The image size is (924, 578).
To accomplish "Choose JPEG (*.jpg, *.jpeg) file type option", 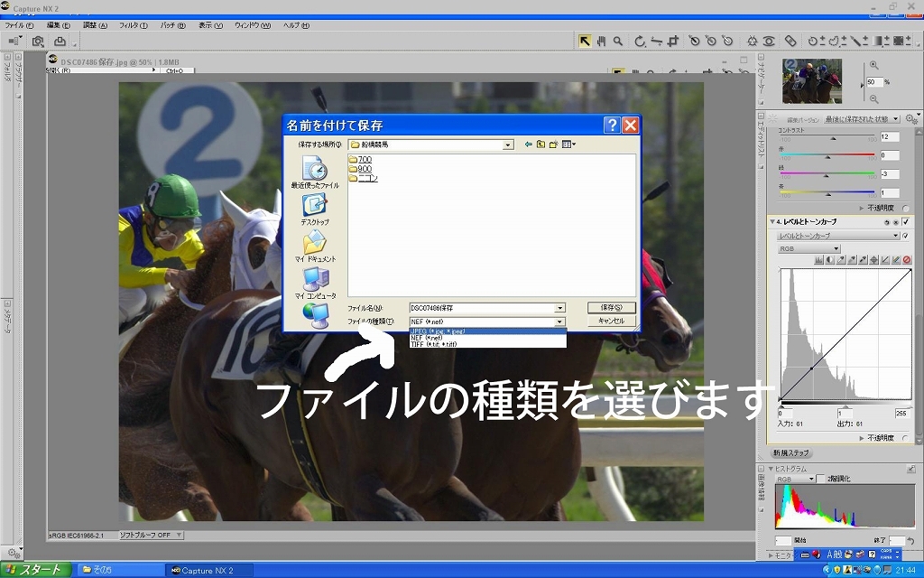I will coord(487,331).
